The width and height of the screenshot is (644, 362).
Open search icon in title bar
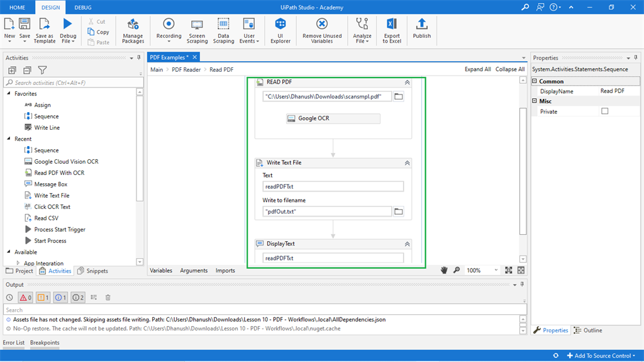pyautogui.click(x=525, y=7)
